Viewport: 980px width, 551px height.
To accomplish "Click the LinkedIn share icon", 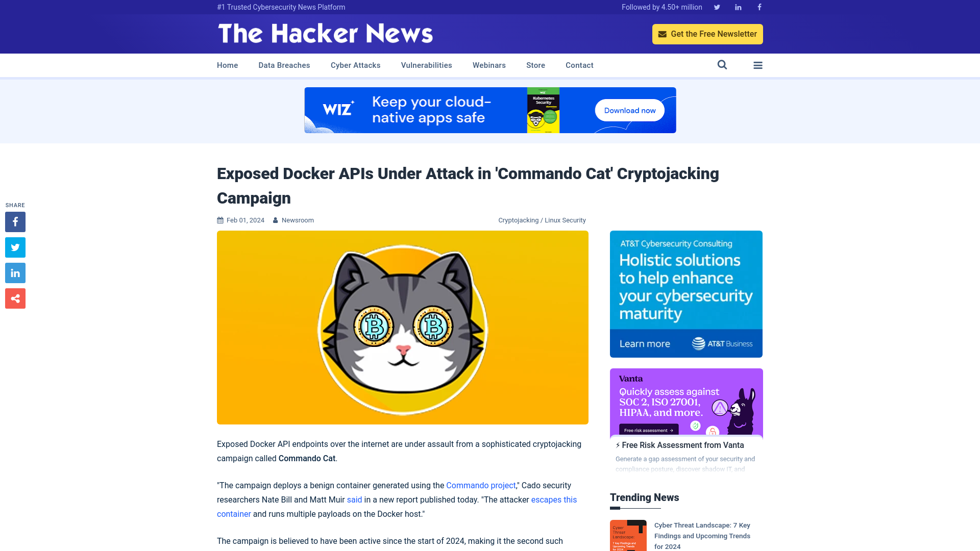I will click(x=15, y=272).
